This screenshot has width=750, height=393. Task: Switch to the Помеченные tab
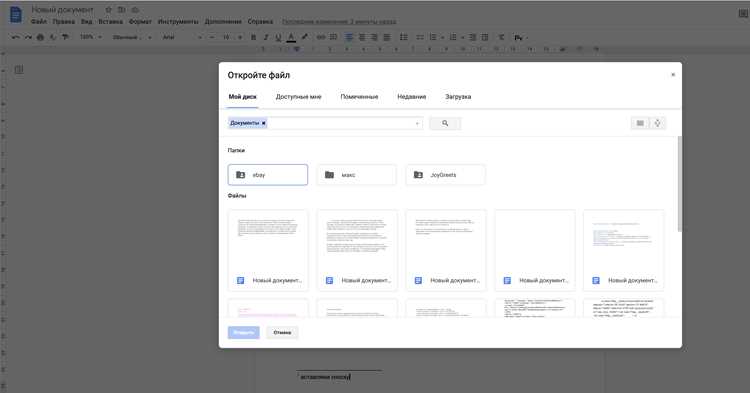[359, 97]
